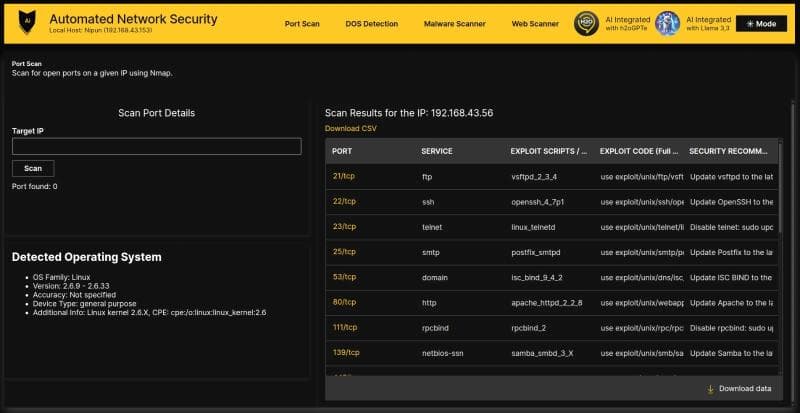Click the 23/tcp port cell
This screenshot has width=800, height=413.
coord(344,227)
